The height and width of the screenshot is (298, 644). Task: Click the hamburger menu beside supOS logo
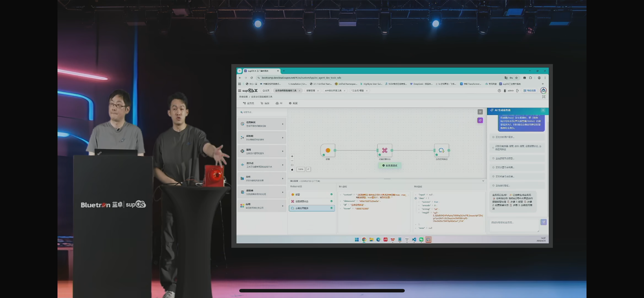239,91
